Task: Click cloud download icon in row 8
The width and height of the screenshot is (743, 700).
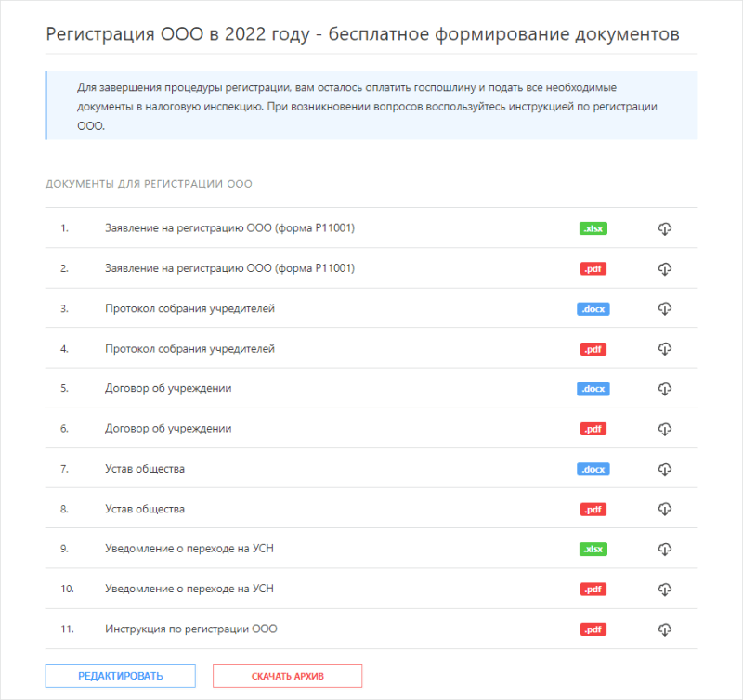Action: (665, 509)
